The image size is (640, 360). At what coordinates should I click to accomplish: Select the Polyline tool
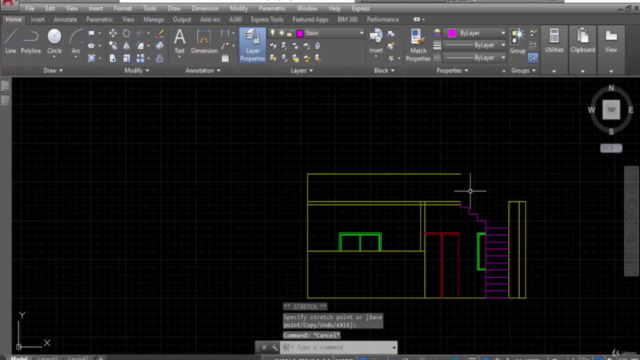[x=31, y=41]
